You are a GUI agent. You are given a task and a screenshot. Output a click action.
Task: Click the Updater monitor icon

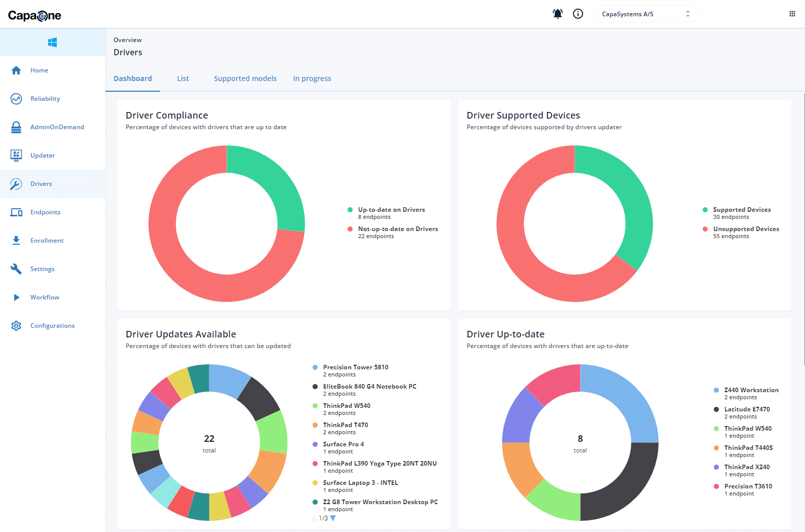16,156
